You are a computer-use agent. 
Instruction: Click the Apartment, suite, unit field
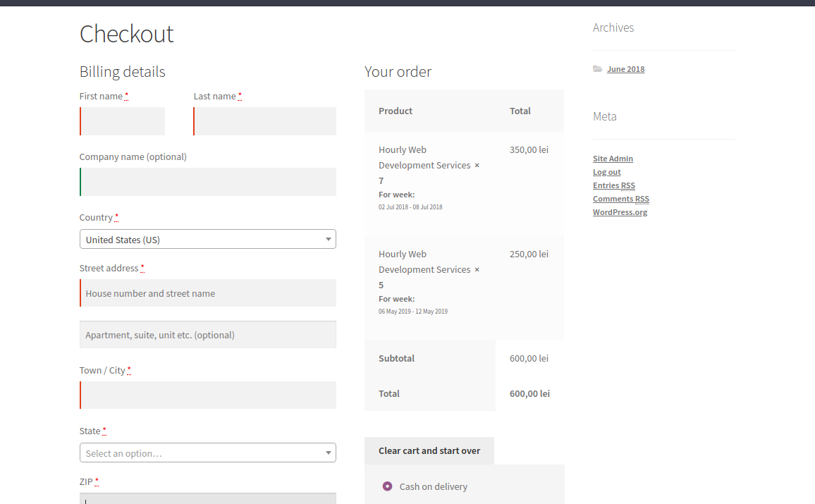208,335
